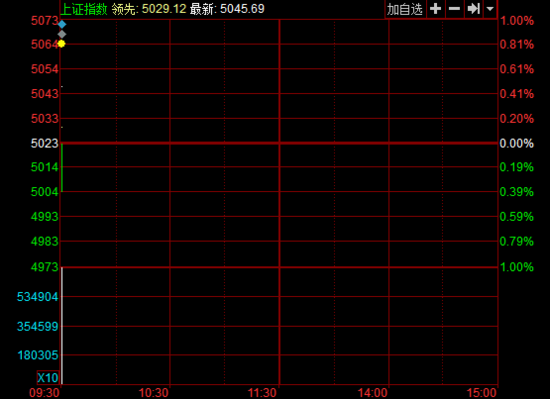Viewport: 550px width, 399px height.
Task: Open the dropdown arrow in top toolbar
Action: 490,9
